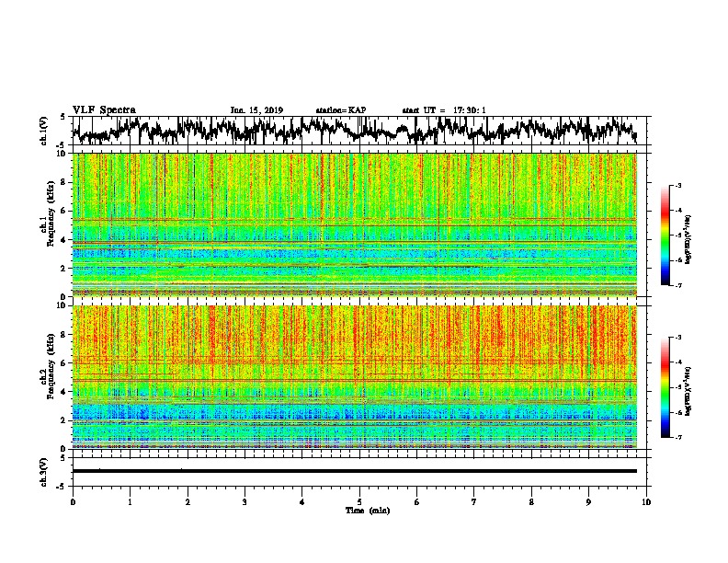728x563 pixels.
Task: Click the "5" tick of the ch.1(V) axis
Action: pos(63,117)
